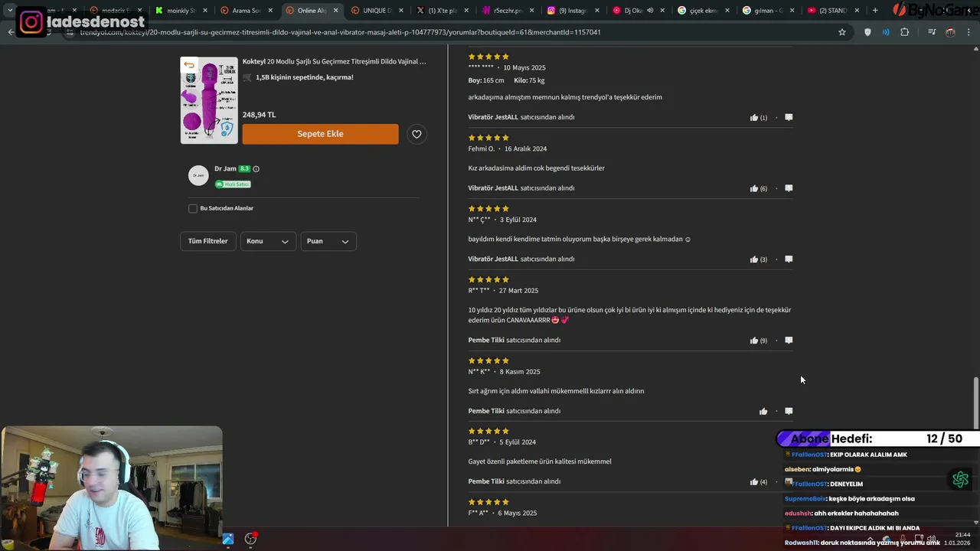The width and height of the screenshot is (980, 551).
Task: Click the product thumbnail image
Action: [209, 100]
